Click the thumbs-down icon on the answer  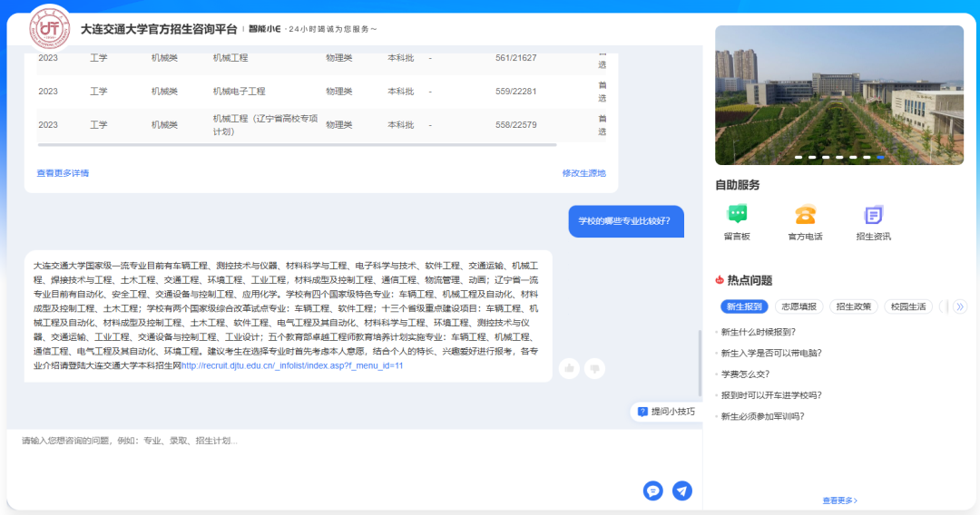(594, 367)
